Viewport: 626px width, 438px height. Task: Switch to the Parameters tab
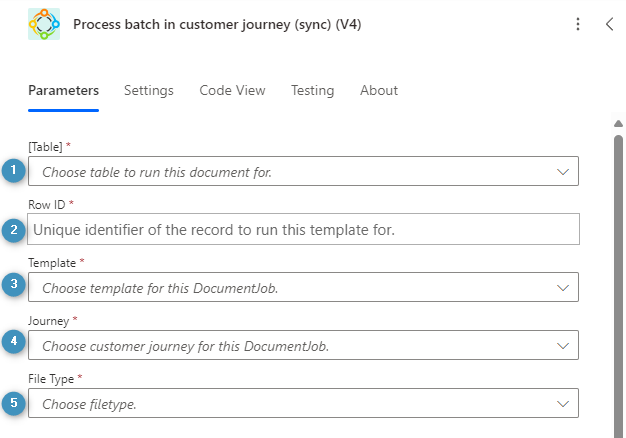coord(63,91)
